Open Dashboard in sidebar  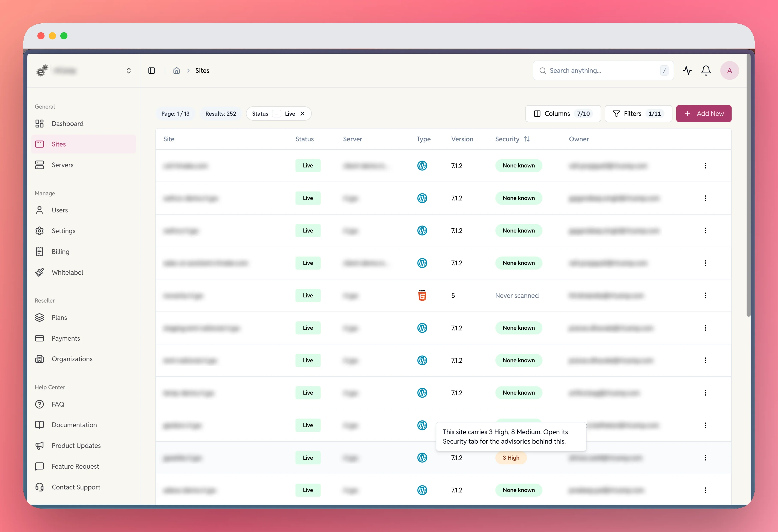click(x=83, y=124)
